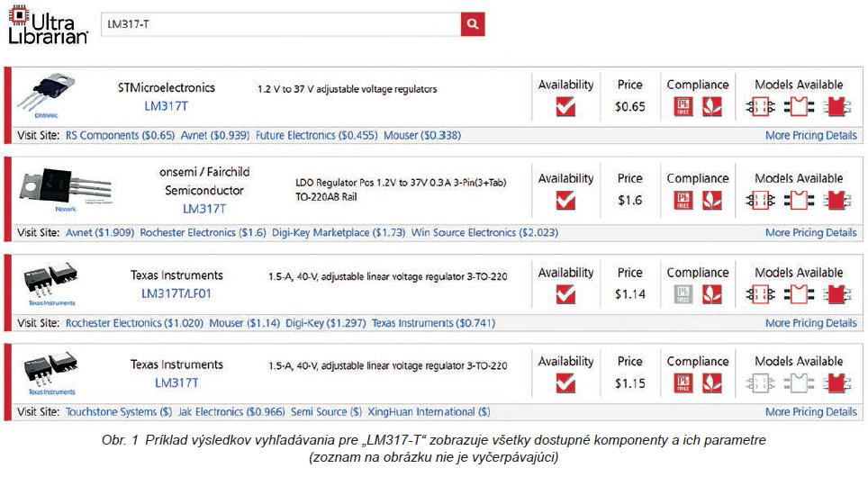Toggle Availability checkmark in LM317T/LF01 row
The image size is (868, 477).
click(x=565, y=294)
